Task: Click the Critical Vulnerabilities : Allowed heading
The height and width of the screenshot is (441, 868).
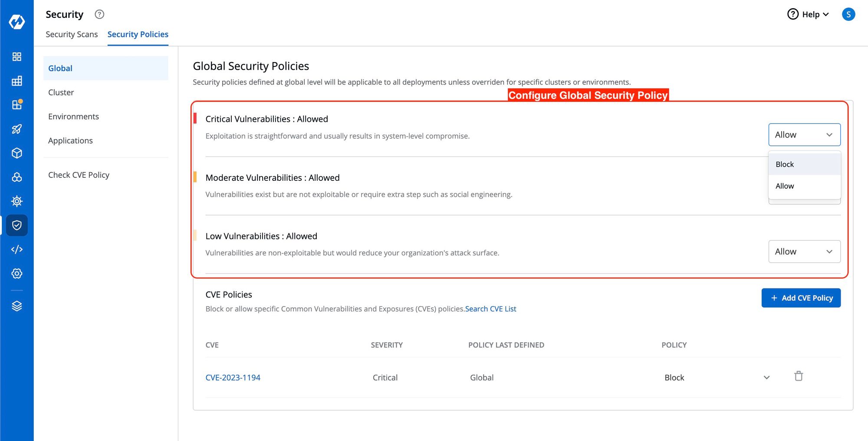Action: (x=266, y=119)
